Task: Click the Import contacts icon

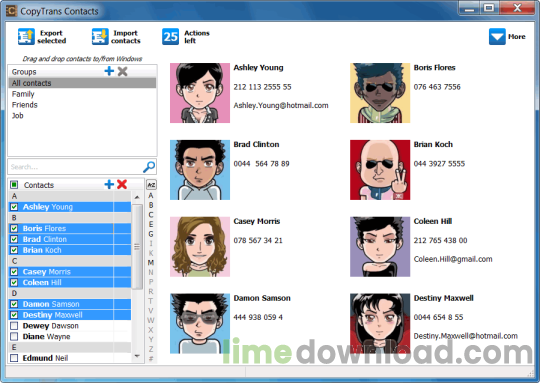Action: click(x=100, y=37)
